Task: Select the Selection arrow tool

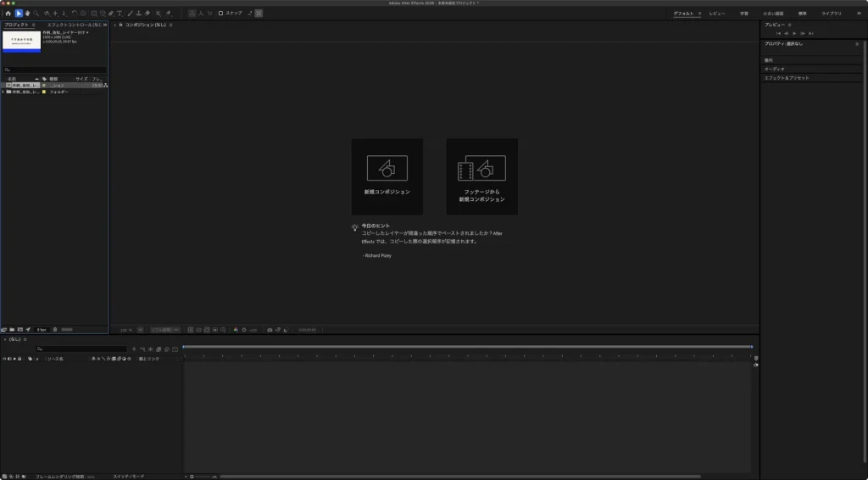Action: tap(19, 14)
